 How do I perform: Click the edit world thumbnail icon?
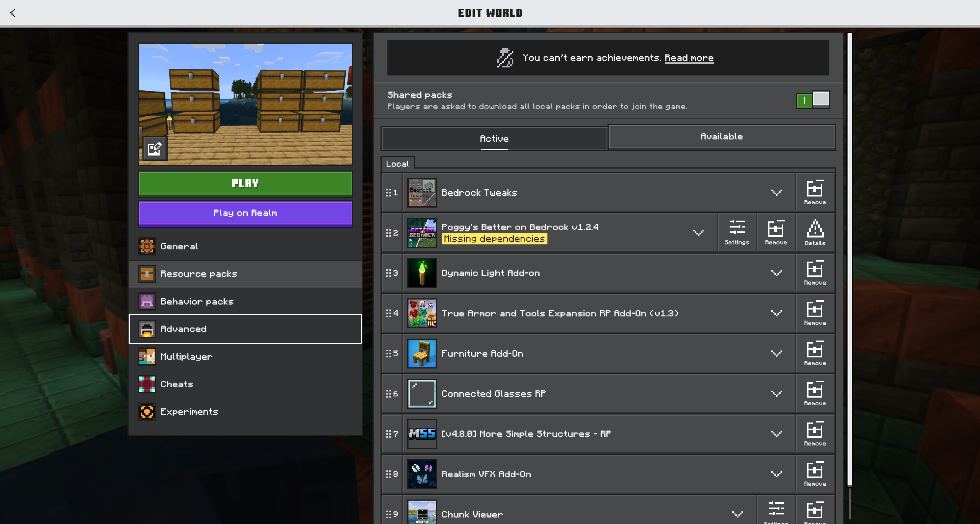pos(155,149)
